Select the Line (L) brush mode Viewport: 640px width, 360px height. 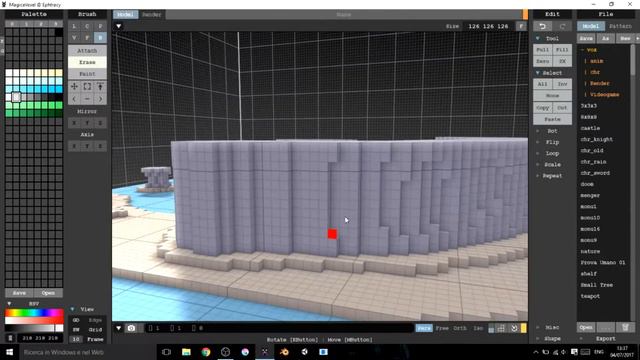click(74, 26)
